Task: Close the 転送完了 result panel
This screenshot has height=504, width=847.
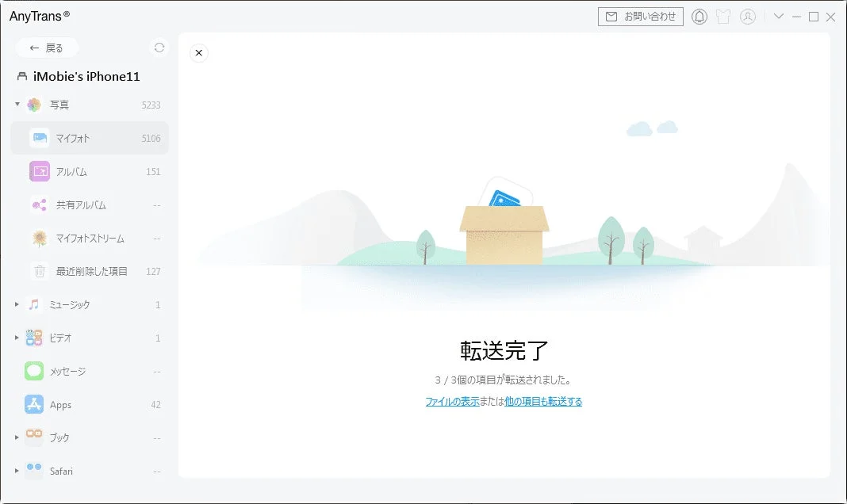Action: tap(198, 52)
